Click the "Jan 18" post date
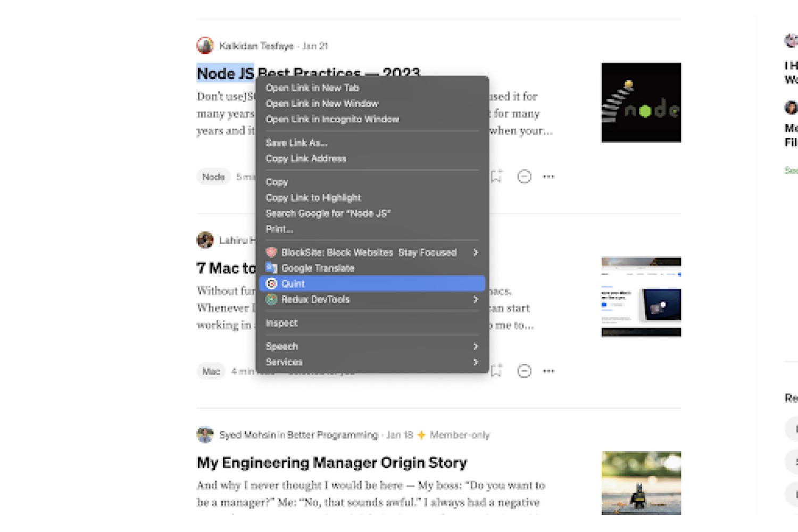This screenshot has height=532, width=798. [x=400, y=435]
